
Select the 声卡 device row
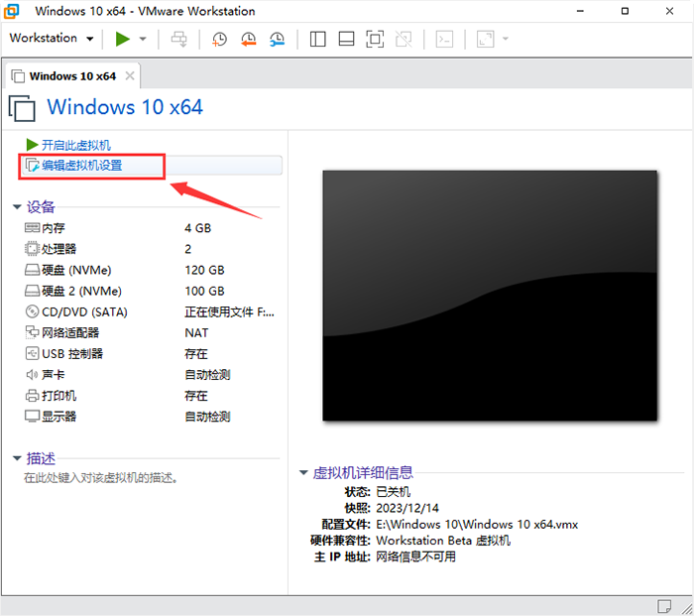151,375
